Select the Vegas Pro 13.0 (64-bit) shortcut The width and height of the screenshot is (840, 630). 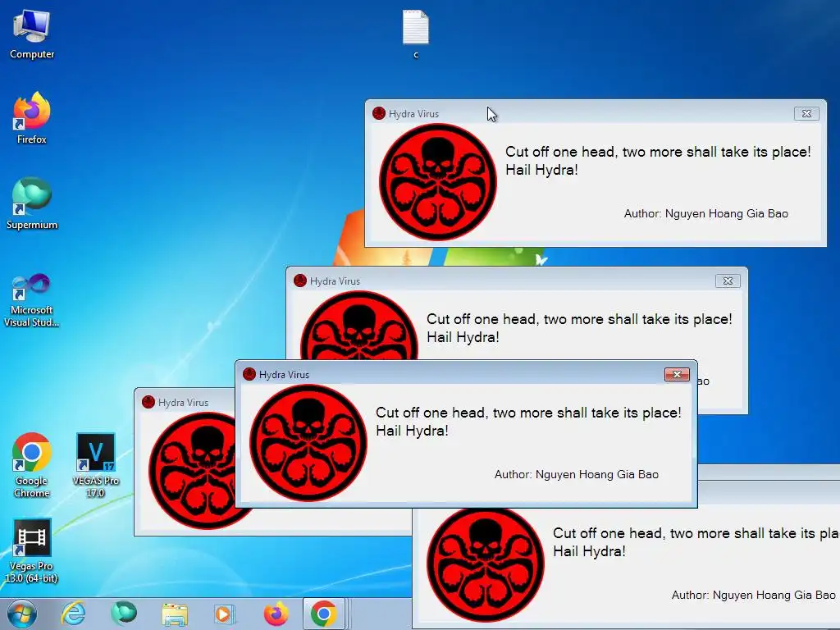[x=32, y=550]
